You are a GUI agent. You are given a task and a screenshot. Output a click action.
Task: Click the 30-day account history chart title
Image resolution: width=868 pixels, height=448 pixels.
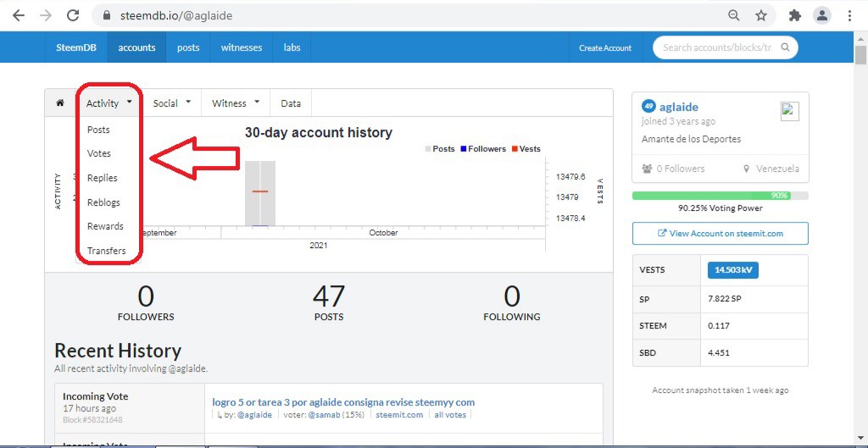(319, 133)
